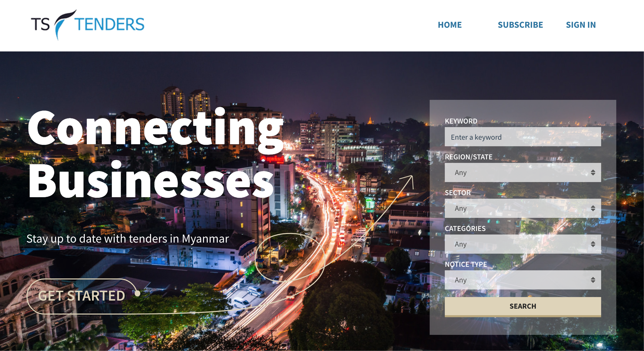This screenshot has height=351, width=644.
Task: Go to the SUBSCRIBE page
Action: [520, 25]
